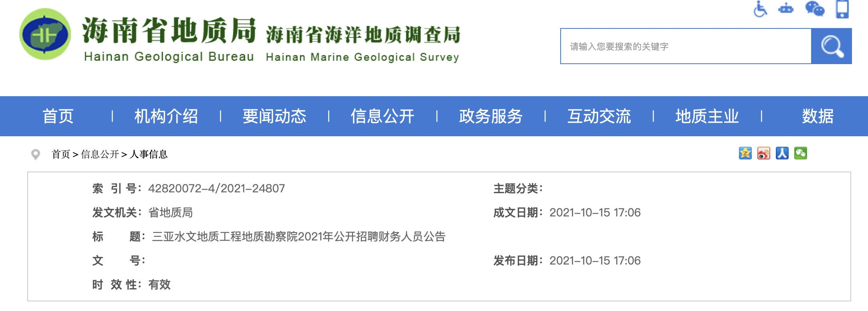
Task: Click the WeChat icon in the header
Action: click(x=814, y=9)
